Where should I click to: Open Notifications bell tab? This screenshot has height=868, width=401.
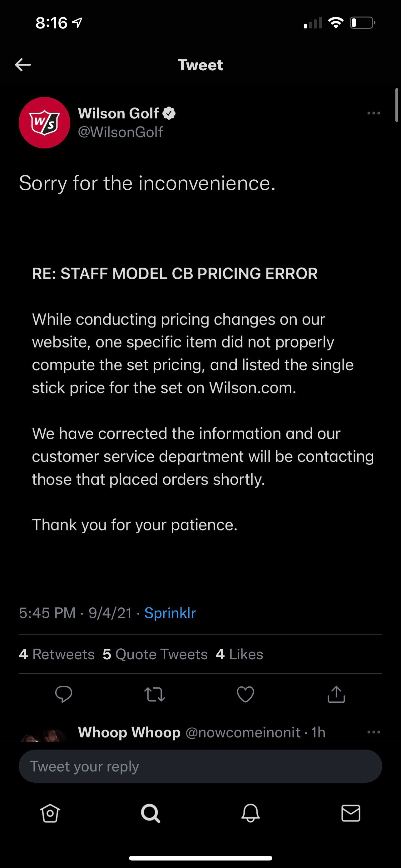pyautogui.click(x=250, y=813)
